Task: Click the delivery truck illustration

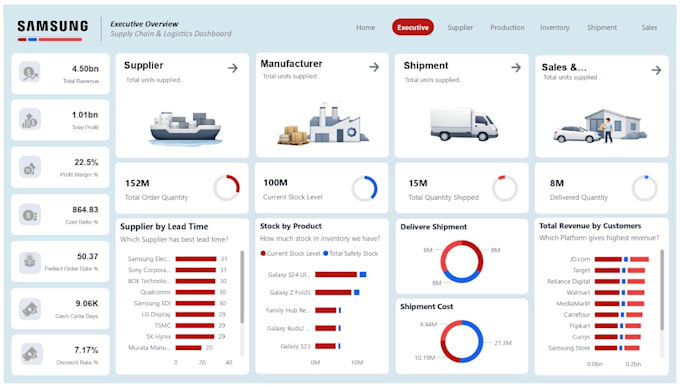Action: 464,124
